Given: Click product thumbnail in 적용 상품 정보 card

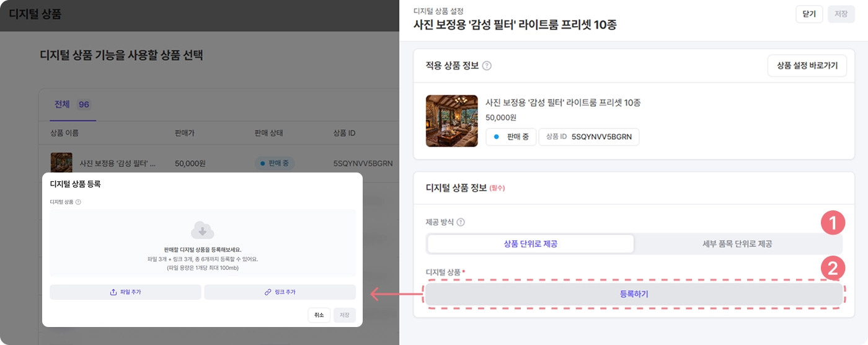Looking at the screenshot, I should [x=452, y=121].
